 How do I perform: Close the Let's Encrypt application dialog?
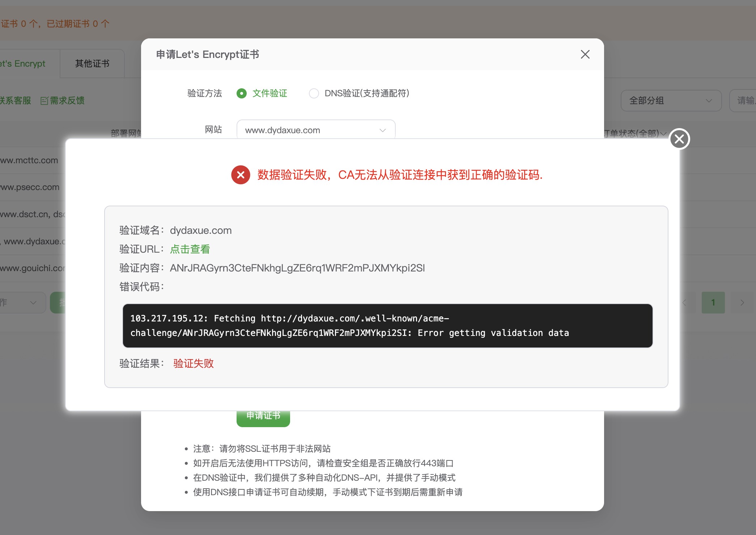point(585,54)
